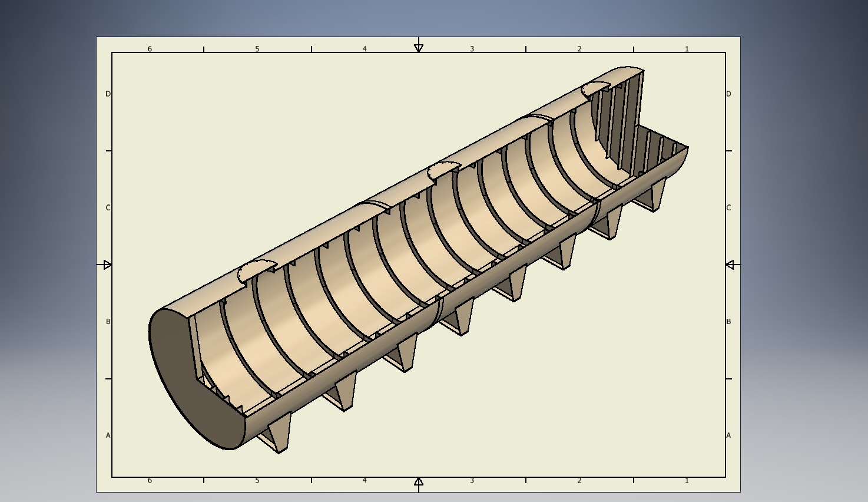Viewport: 868px width, 502px height.
Task: Click the top center mark arrow
Action: pos(419,47)
